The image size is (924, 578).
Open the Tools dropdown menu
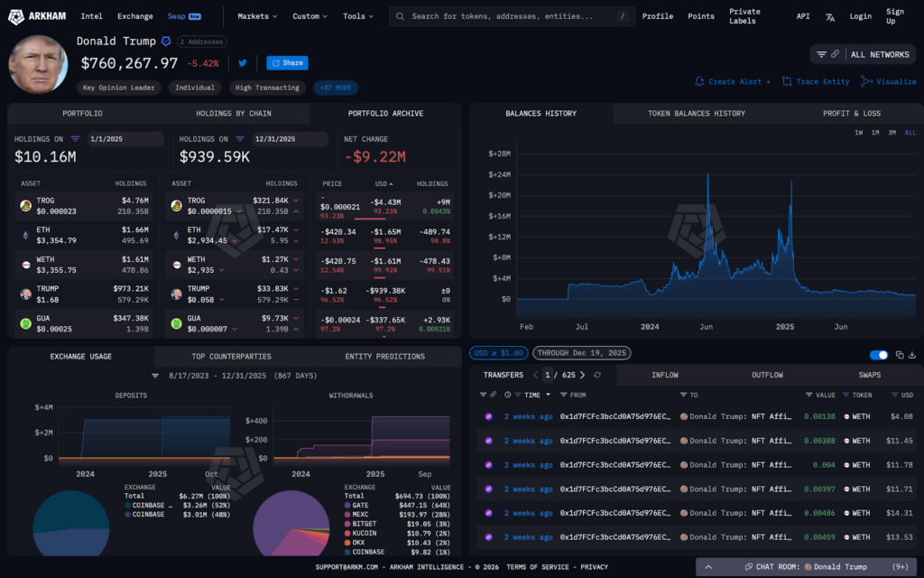point(355,15)
